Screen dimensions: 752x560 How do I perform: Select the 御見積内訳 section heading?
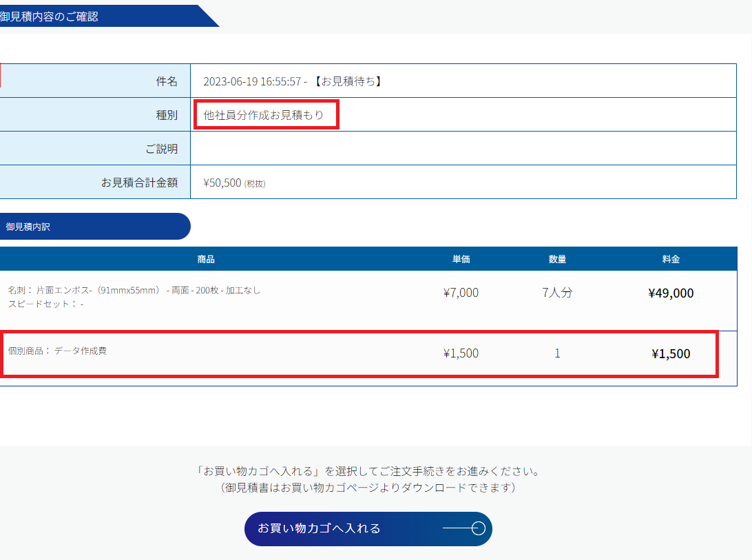click(29, 227)
